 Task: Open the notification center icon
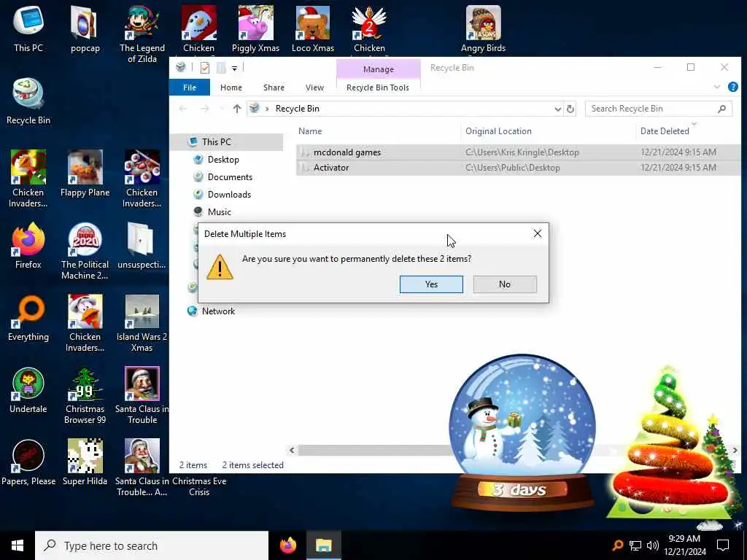[723, 545]
